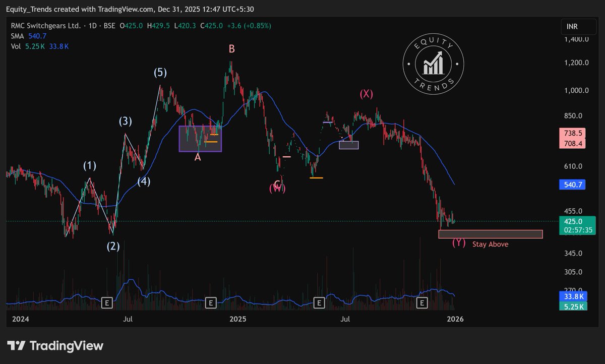Click the high value H429.5

point(157,26)
